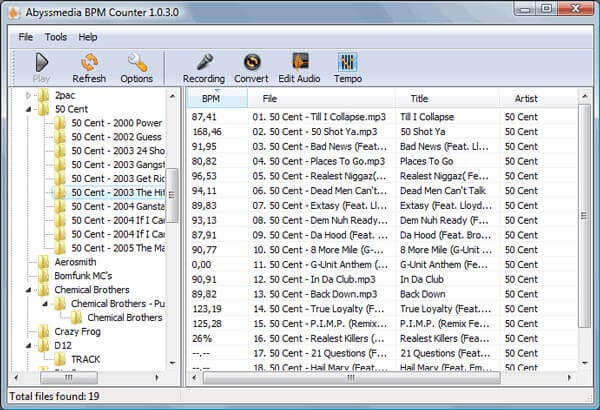The height and width of the screenshot is (410, 600).
Task: Open the Convert tool icon
Action: tap(252, 62)
